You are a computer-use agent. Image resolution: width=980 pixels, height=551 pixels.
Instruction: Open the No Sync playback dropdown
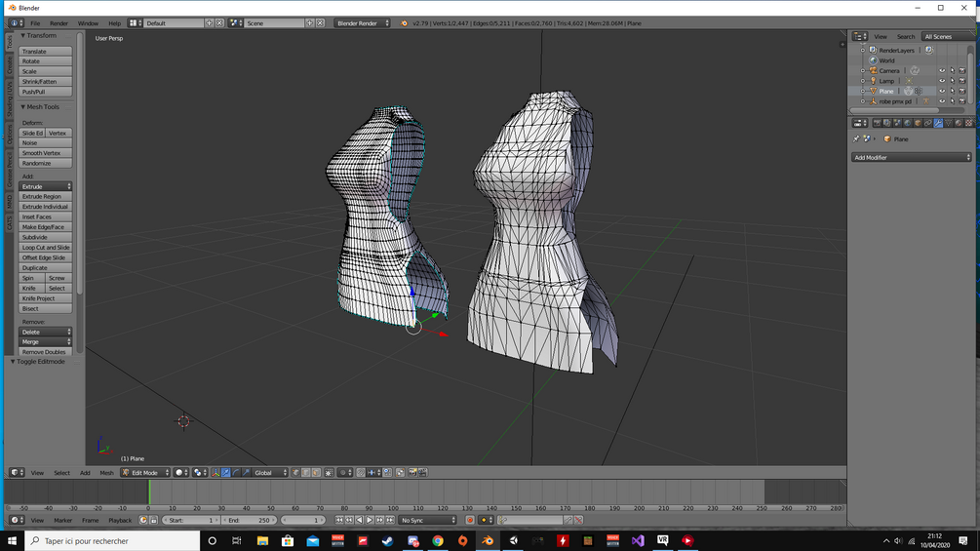pyautogui.click(x=428, y=520)
